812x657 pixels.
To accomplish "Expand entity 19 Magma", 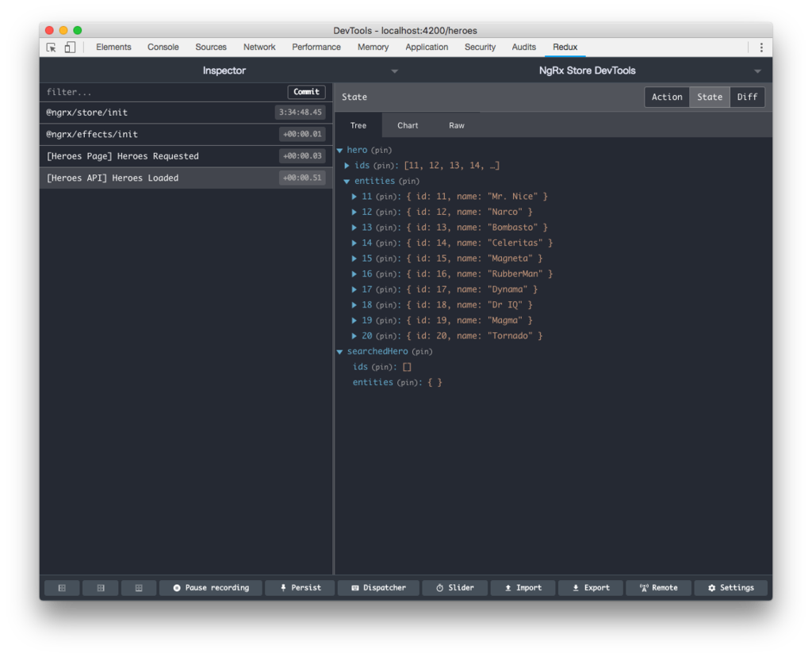I will tap(354, 320).
